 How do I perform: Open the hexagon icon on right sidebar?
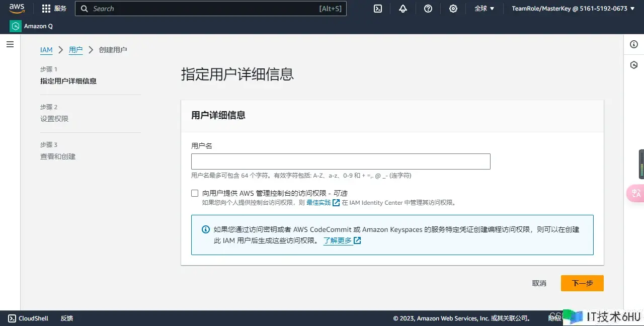click(634, 65)
